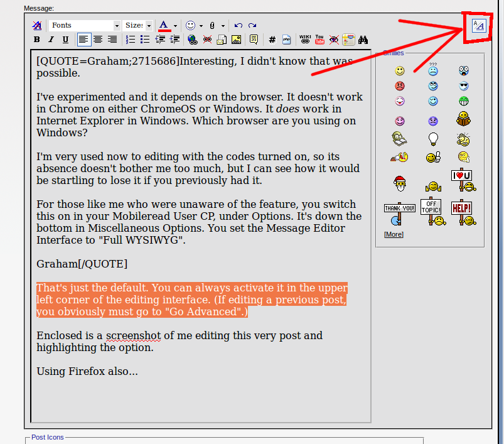This screenshot has width=504, height=444.
Task: Click the italic word 'does' in message
Action: (287, 109)
